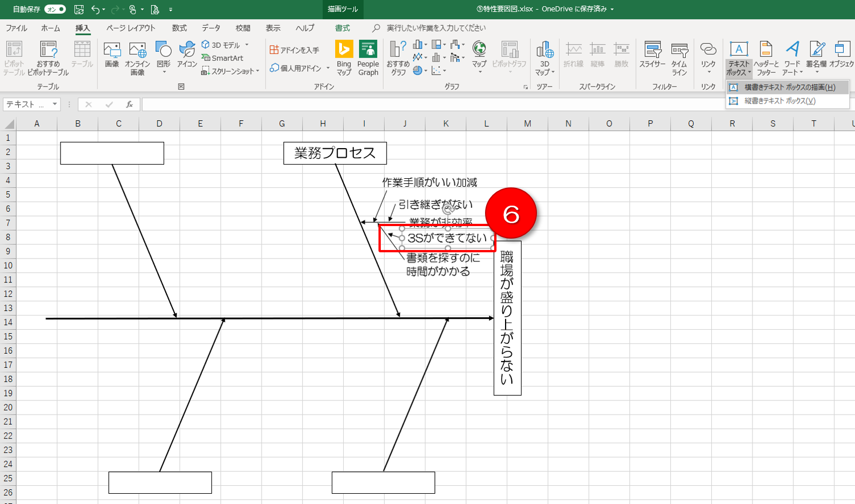Select the 業務プロセス text box
The image size is (855, 504).
coord(335,153)
